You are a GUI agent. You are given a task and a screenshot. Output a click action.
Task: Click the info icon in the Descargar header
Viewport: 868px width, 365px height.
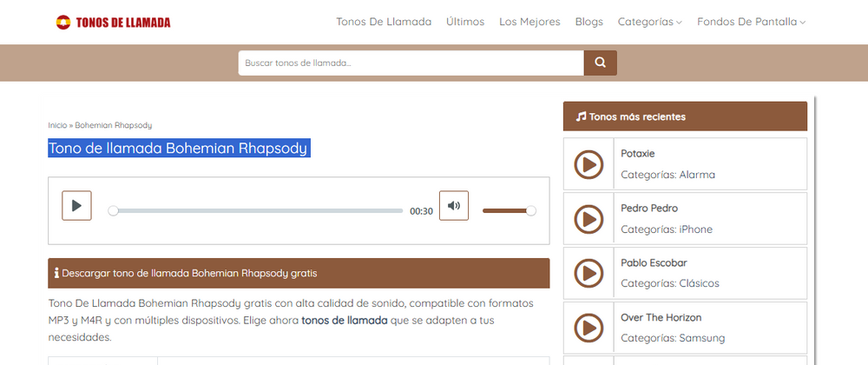pos(56,273)
